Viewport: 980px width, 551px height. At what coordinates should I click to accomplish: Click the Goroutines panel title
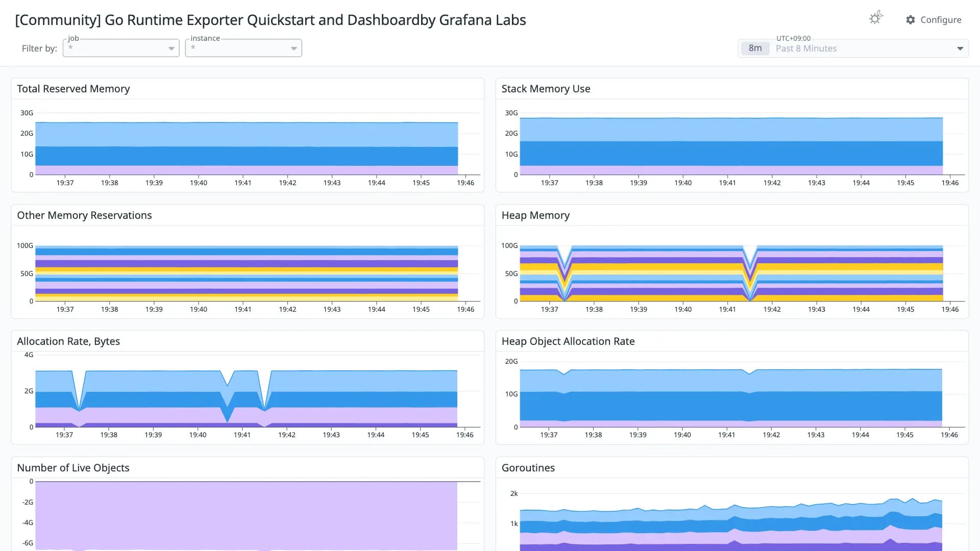pos(528,468)
